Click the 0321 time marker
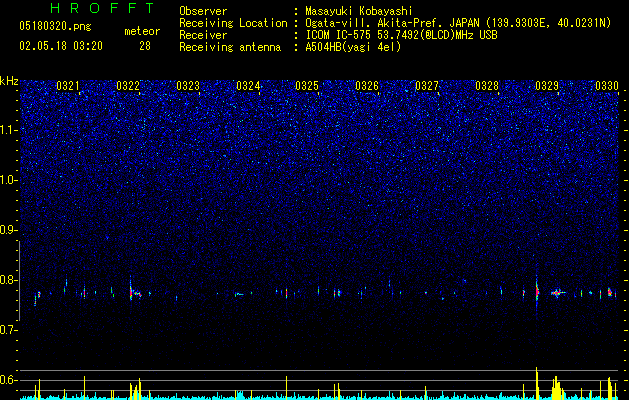The width and height of the screenshot is (629, 400). click(67, 86)
